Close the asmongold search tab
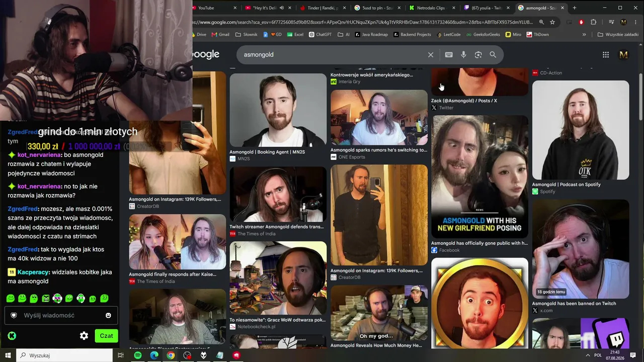 pos(562,8)
